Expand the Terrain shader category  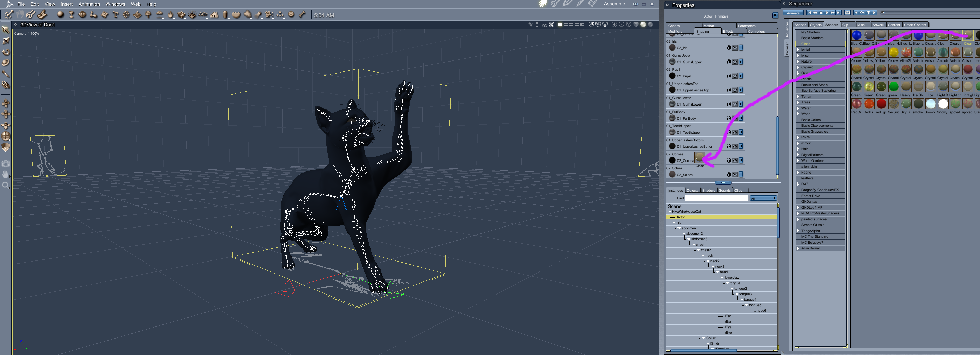[798, 96]
